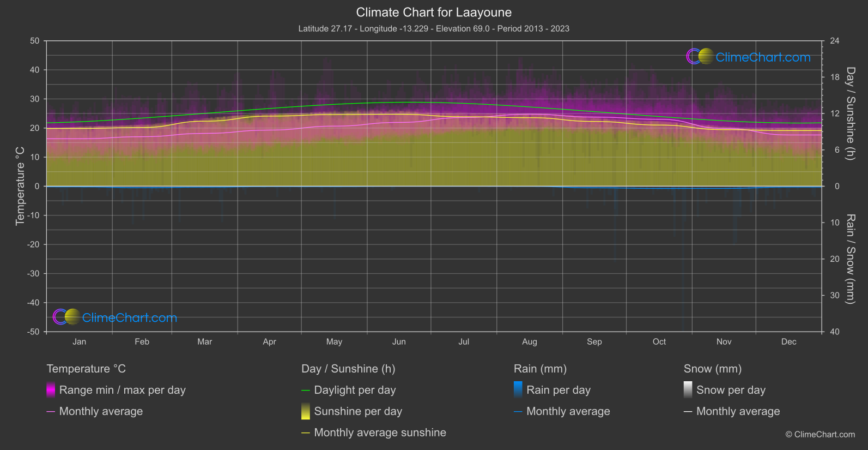Click the 'Rain (mm)' legend heading
Viewport: 868px width, 450px height.
tap(540, 369)
